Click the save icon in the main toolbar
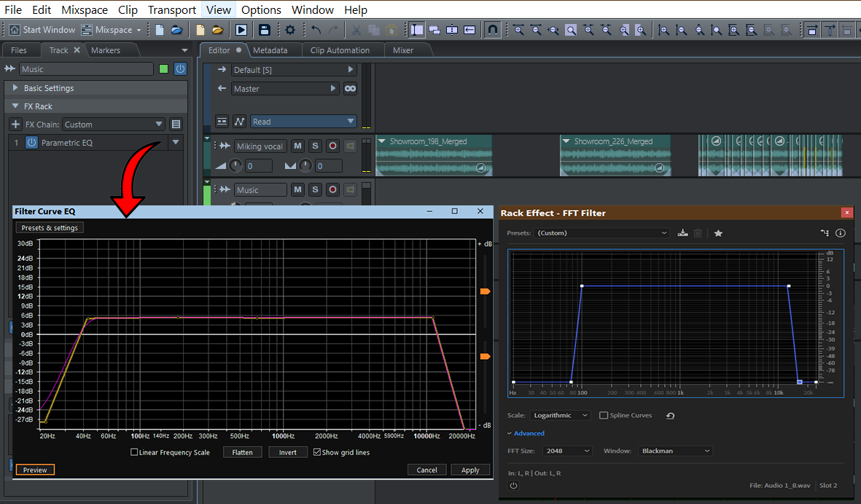The width and height of the screenshot is (861, 504). pyautogui.click(x=265, y=30)
